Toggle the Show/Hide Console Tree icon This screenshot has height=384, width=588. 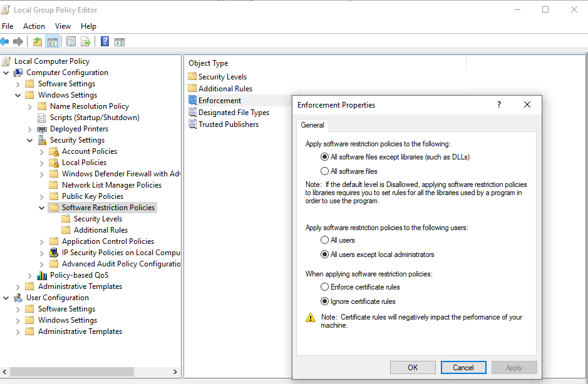[x=53, y=41]
